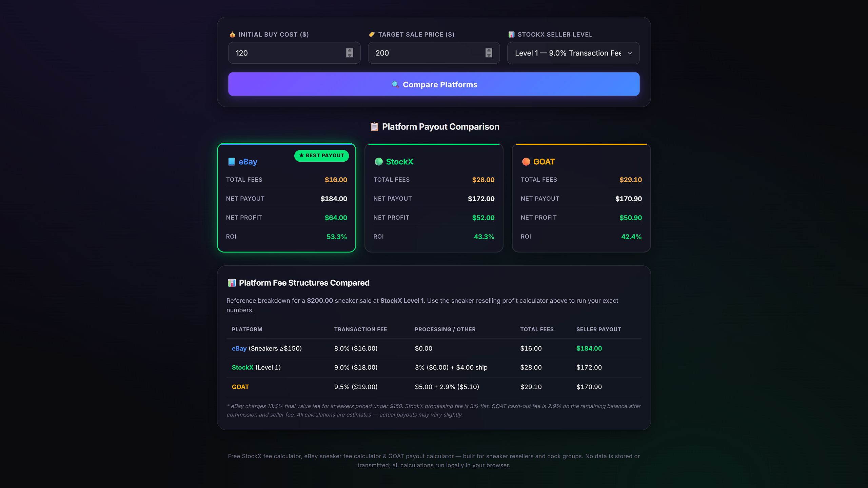Click the bar chart icon beside StockX Seller Level
The width and height of the screenshot is (868, 488).
(x=511, y=35)
